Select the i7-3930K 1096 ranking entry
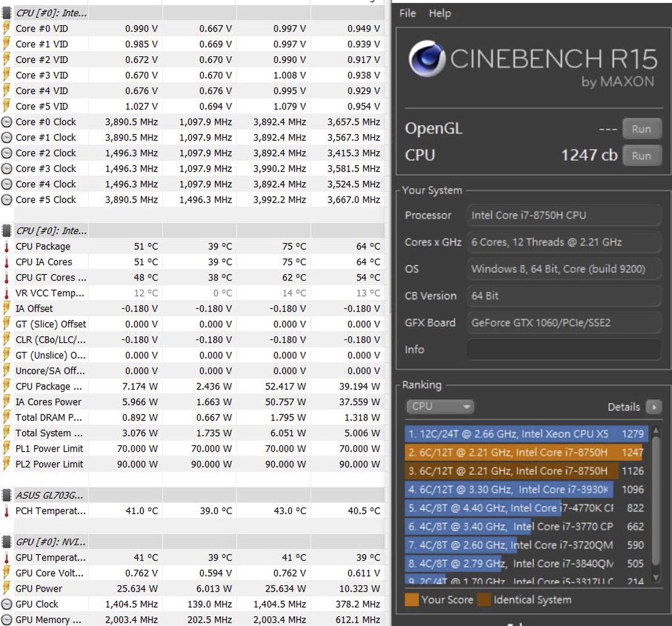Image resolution: width=672 pixels, height=626 pixels. [x=526, y=489]
